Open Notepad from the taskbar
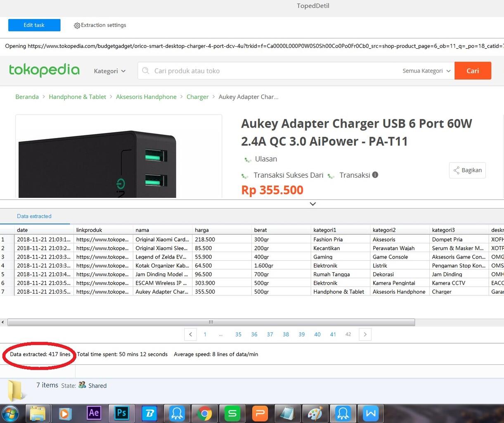The image size is (504, 423). pyautogui.click(x=288, y=413)
